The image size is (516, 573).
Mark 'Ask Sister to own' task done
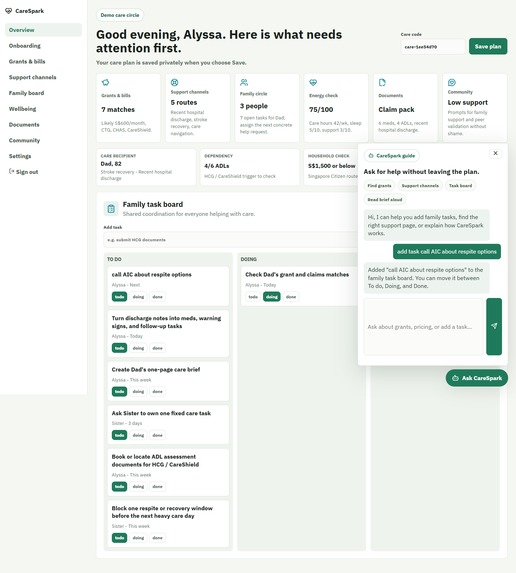tap(158, 435)
